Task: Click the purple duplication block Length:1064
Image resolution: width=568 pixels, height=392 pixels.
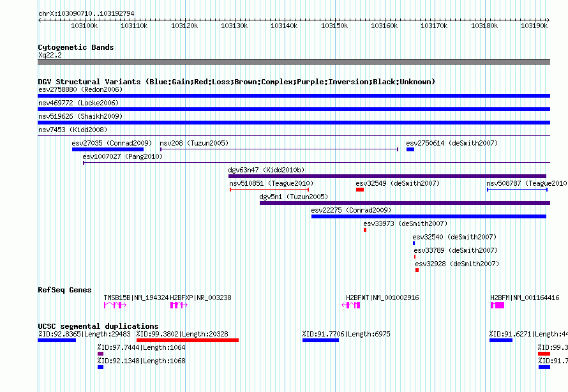Action: coord(100,354)
